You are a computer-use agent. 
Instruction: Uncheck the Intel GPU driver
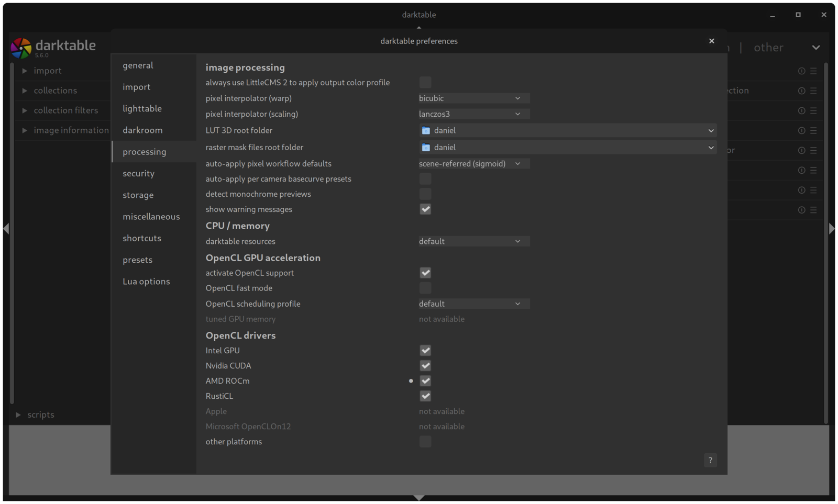click(x=425, y=351)
